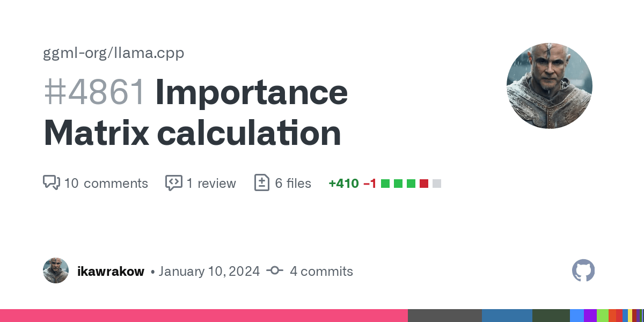Click the pink language bar segment
This screenshot has width=644, height=322.
pyautogui.click(x=204, y=316)
